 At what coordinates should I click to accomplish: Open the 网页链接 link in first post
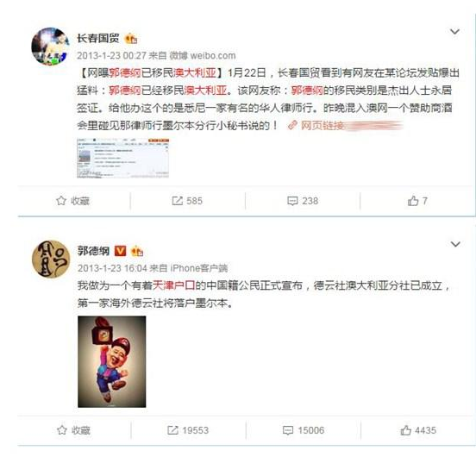[316, 125]
